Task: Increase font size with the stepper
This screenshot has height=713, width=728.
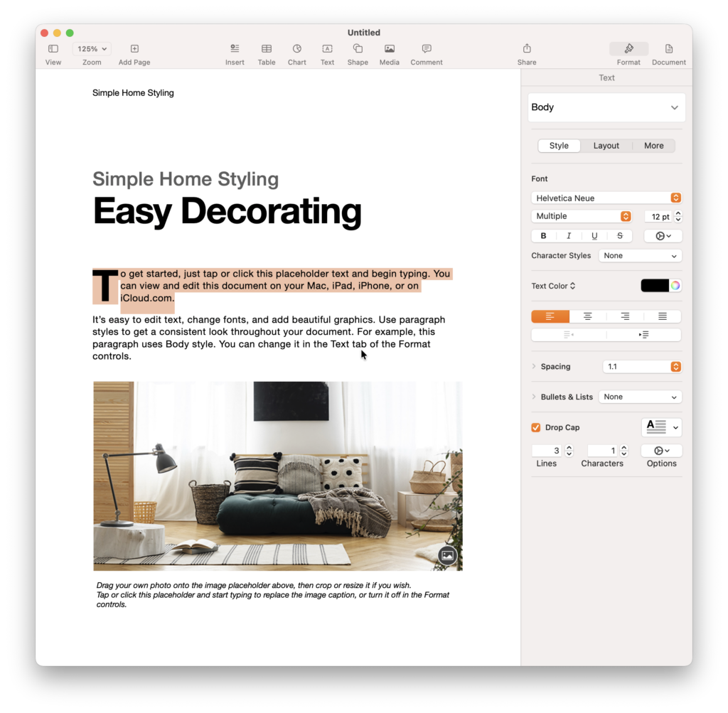Action: tap(676, 213)
